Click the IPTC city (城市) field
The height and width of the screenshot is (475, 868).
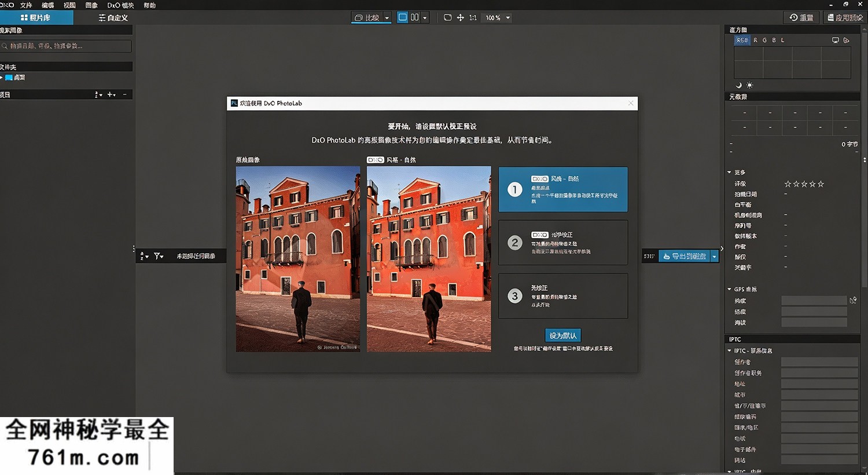tap(819, 395)
